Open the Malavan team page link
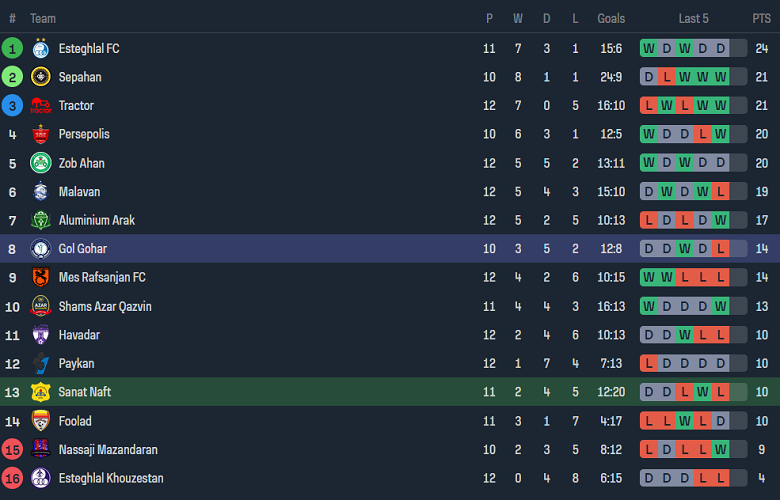Screen dimensions: 780x500 [x=79, y=192]
